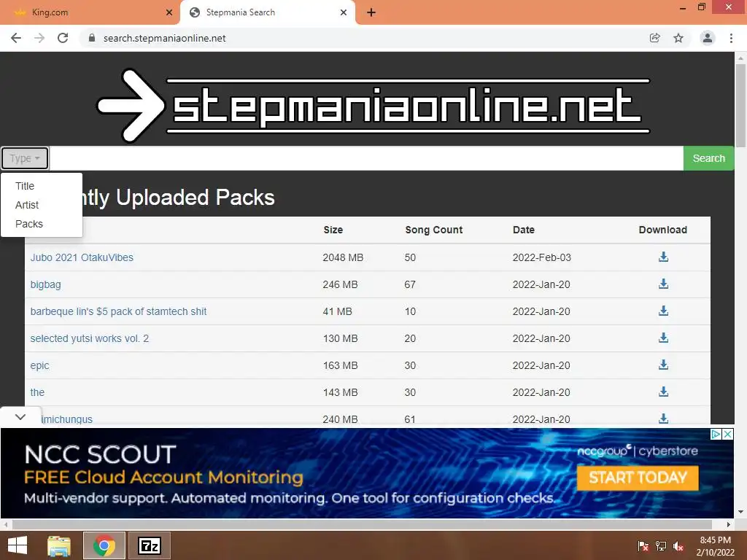Viewport: 747px width, 560px height.
Task: Close the Stepmania Search tab
Action: point(344,12)
